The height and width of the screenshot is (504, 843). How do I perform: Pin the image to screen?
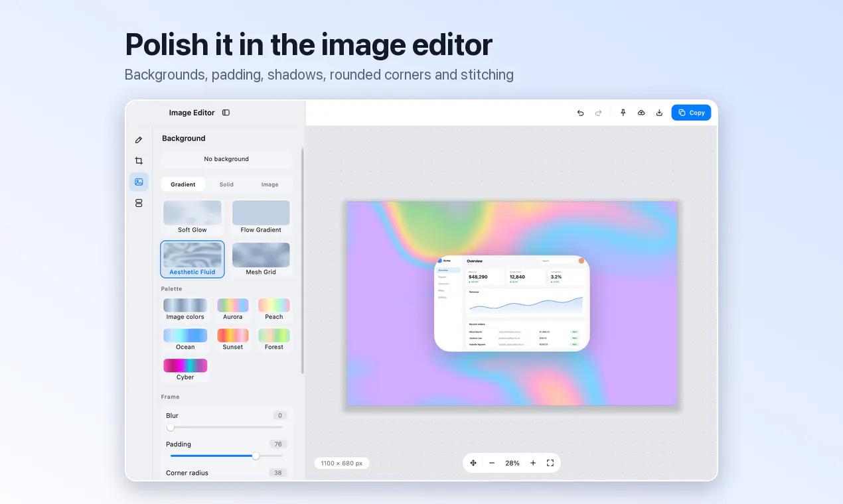point(623,113)
